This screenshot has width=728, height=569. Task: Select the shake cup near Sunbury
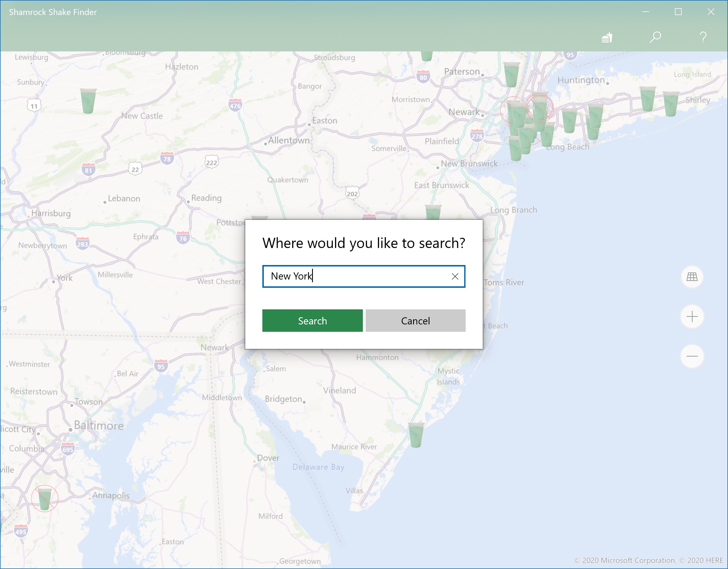tap(88, 101)
